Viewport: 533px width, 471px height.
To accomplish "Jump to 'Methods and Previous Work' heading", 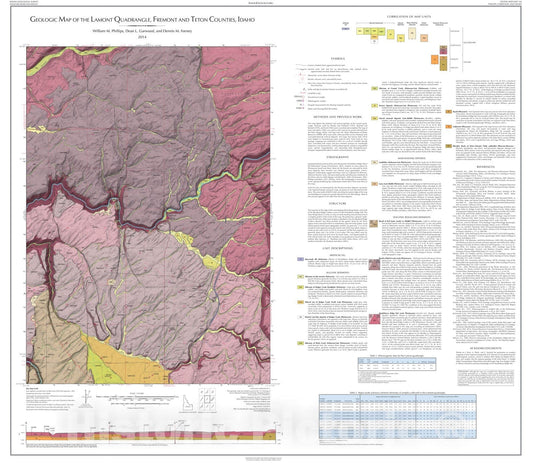I will point(338,117).
